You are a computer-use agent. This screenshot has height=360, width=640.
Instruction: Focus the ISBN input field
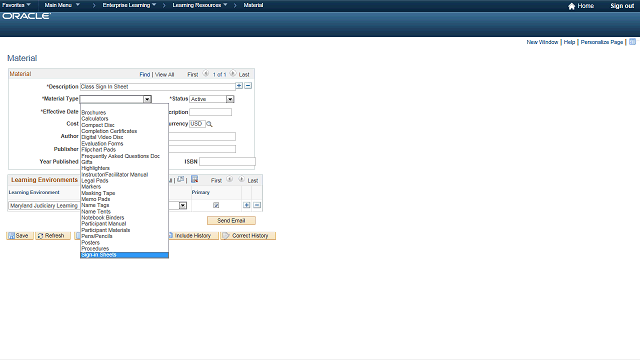[227, 162]
